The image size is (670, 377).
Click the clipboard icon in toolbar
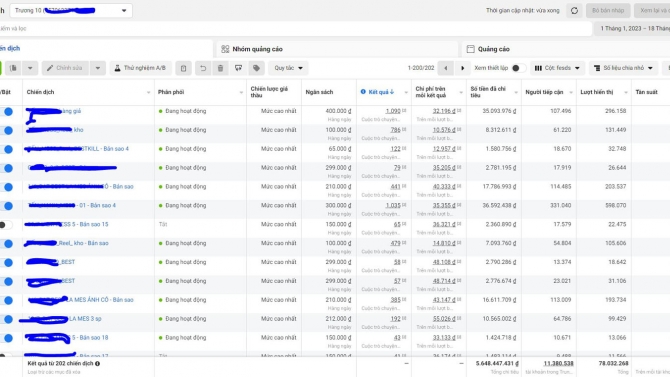pos(183,68)
